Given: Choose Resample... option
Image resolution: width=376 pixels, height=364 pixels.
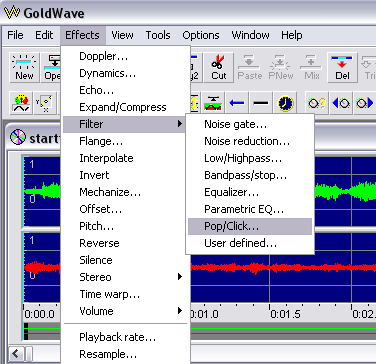Looking at the screenshot, I should pyautogui.click(x=124, y=354).
